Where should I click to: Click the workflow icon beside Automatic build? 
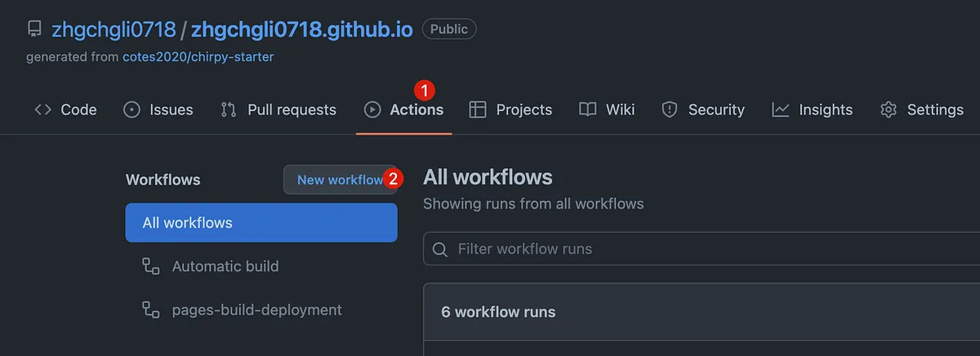pos(150,266)
